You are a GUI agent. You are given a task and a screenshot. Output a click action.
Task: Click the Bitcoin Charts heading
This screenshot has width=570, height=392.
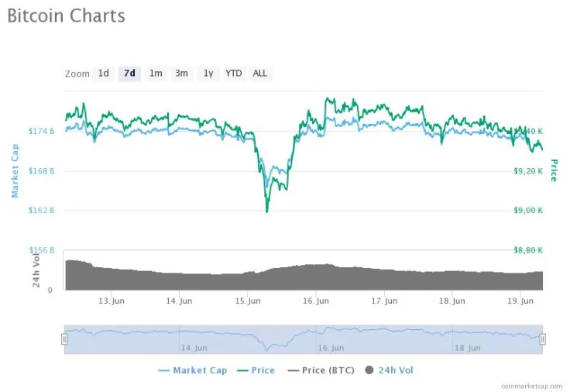[x=66, y=15]
